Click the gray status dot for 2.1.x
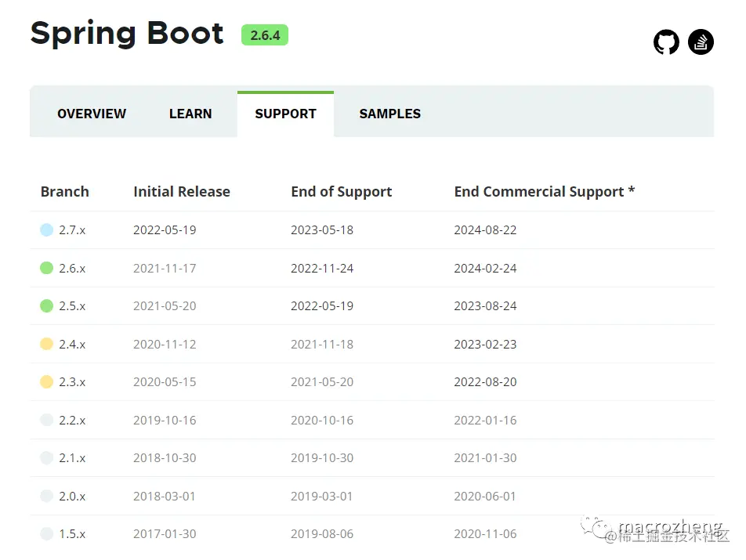 (47, 458)
